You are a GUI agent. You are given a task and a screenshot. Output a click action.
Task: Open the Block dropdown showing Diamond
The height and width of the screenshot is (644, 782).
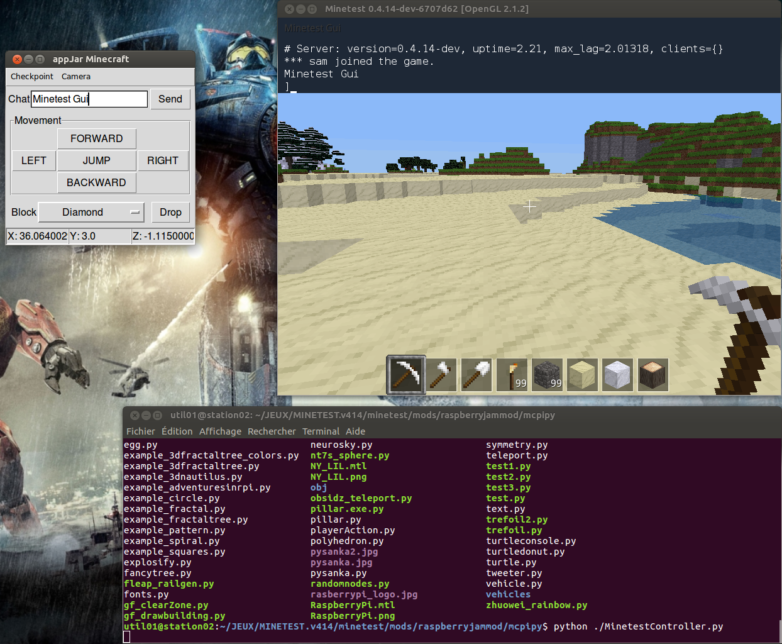(91, 212)
